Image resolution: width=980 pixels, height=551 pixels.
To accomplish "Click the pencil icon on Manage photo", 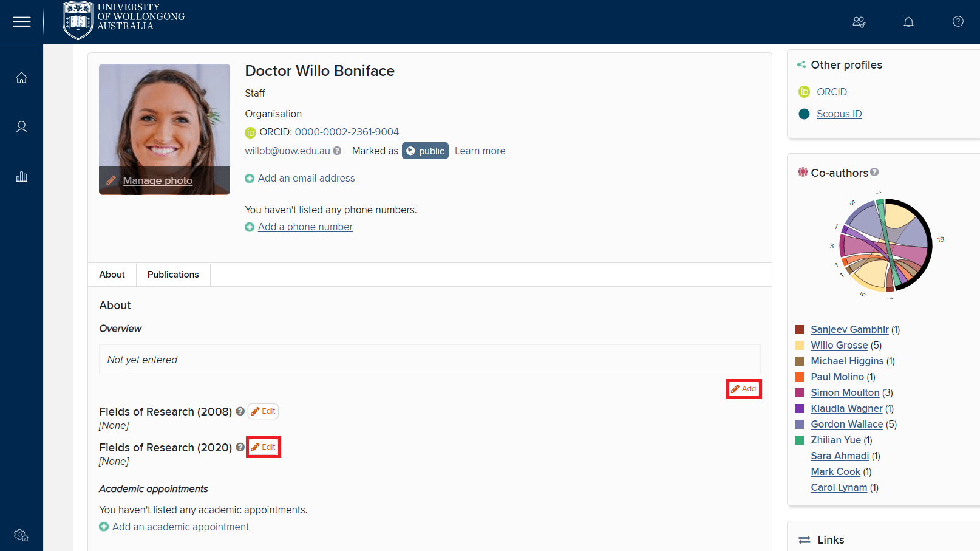I will (111, 180).
